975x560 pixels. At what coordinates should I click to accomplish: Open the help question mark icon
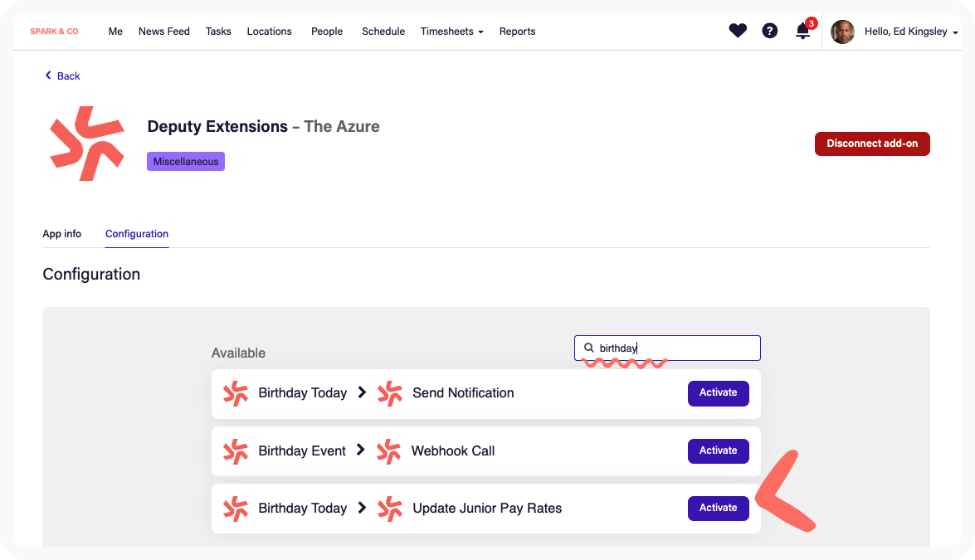pyautogui.click(x=770, y=31)
